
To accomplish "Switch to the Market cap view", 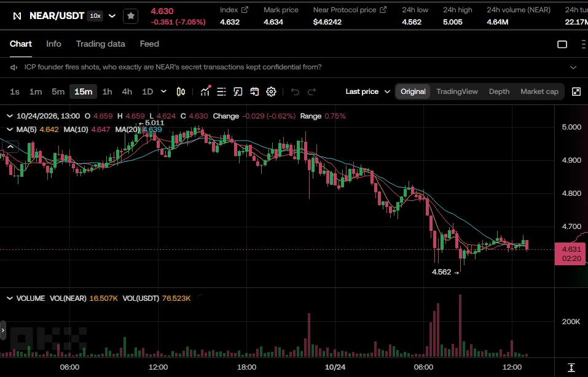I will coord(539,91).
